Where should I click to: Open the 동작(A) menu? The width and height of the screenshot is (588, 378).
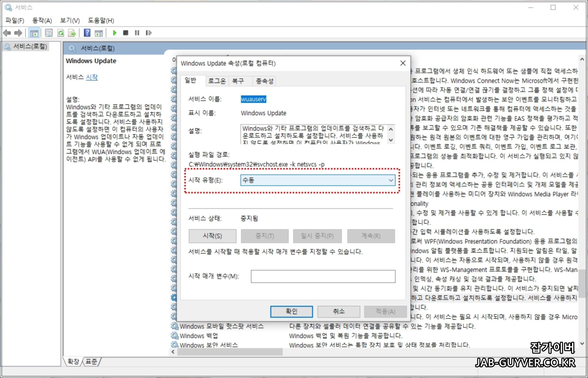point(42,21)
